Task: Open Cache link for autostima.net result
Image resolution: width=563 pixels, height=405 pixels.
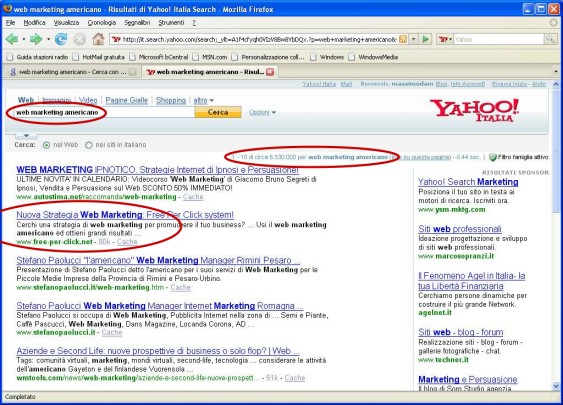Action: coord(193,197)
